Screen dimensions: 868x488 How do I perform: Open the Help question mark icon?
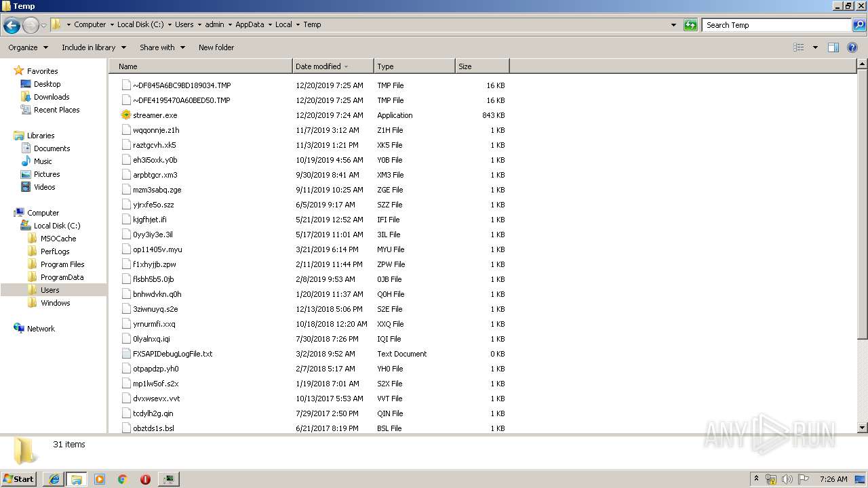coord(852,47)
